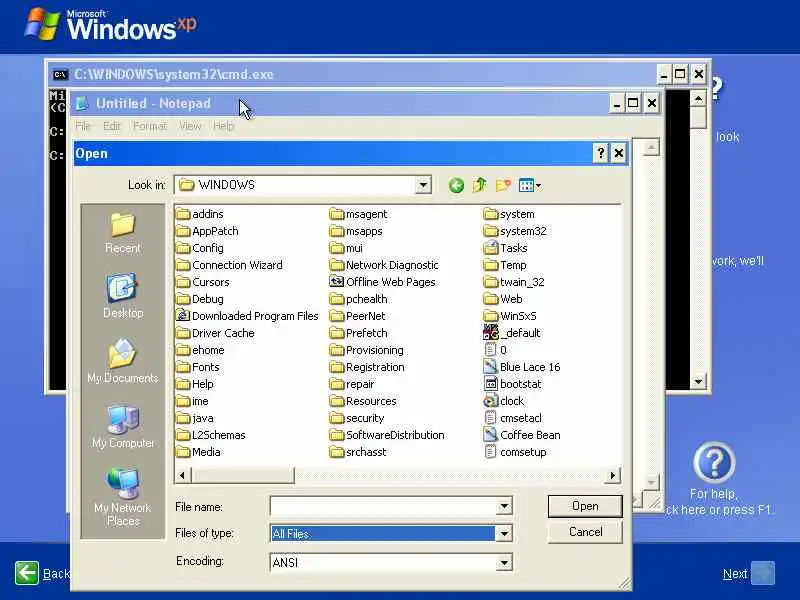Click the file list left scroll arrow
The width and height of the screenshot is (800, 600).
click(183, 476)
